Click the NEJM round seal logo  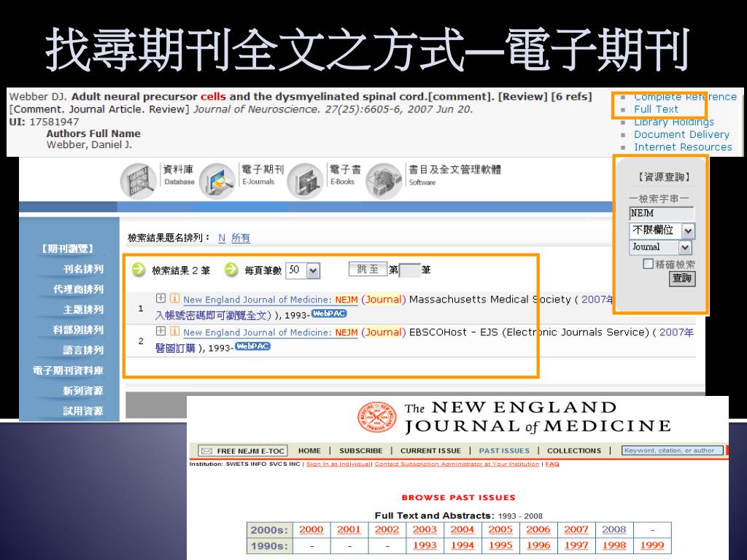pos(377,418)
